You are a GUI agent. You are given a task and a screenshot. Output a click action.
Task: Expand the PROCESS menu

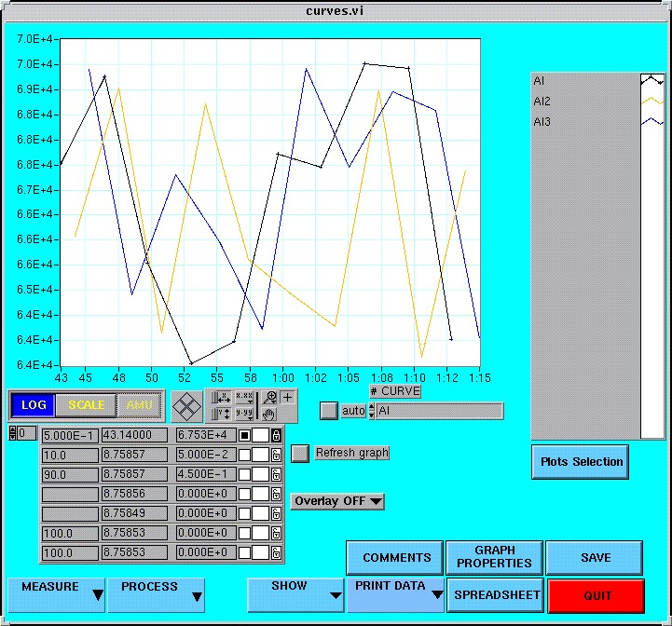(x=156, y=594)
